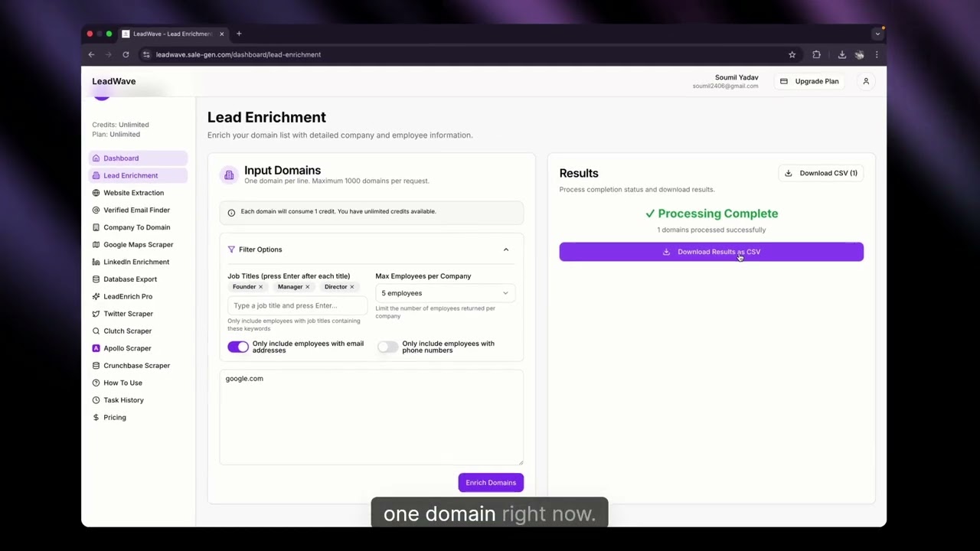This screenshot has width=980, height=551.
Task: Open the Dashboard sidebar item
Action: (x=138, y=158)
